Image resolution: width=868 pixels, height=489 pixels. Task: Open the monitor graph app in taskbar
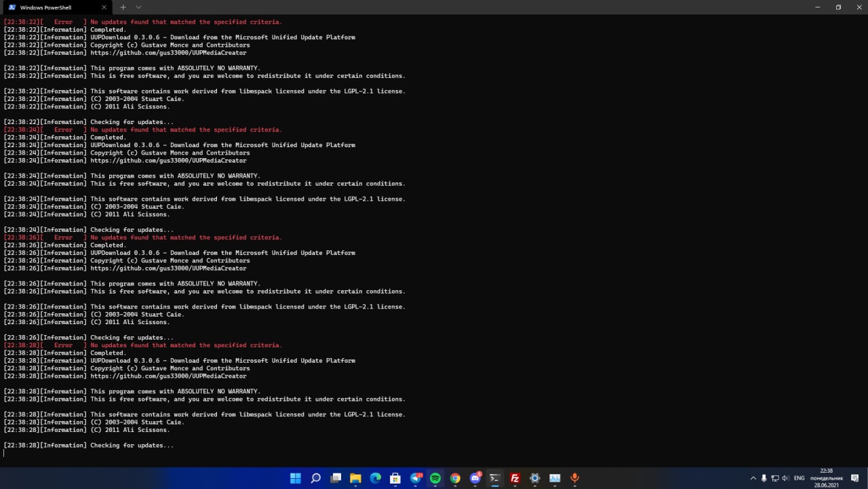pos(555,478)
